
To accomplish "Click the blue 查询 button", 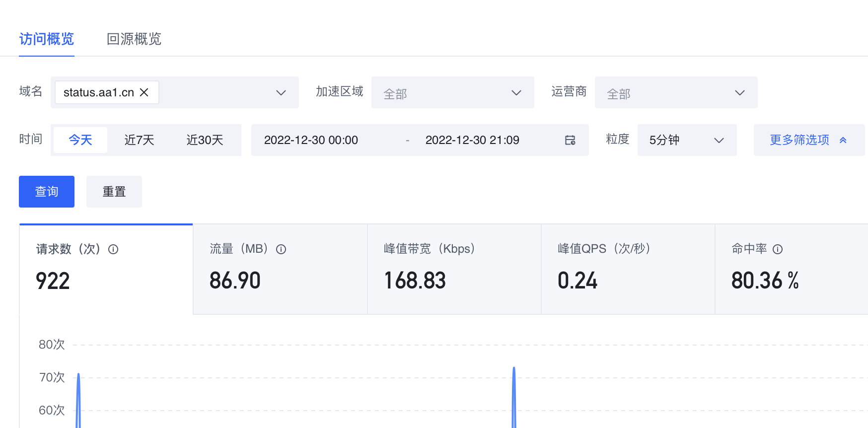I will tap(47, 192).
